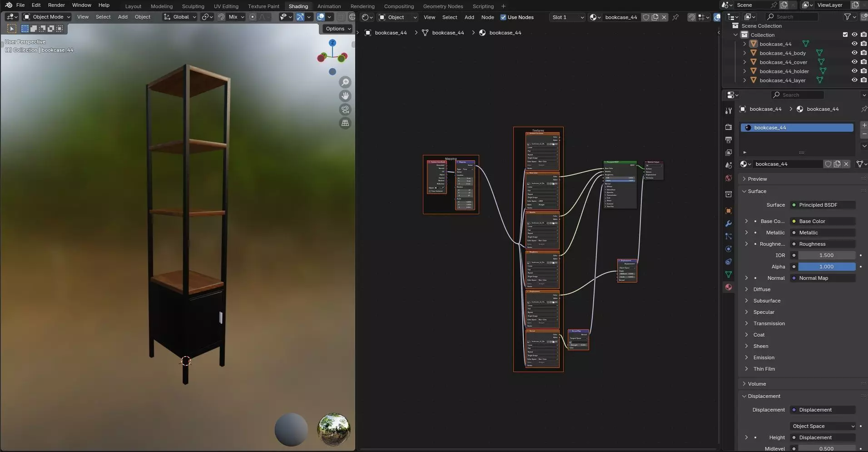868x452 pixels.
Task: Choose the select box new-selection mode icon
Action: pyautogui.click(x=25, y=29)
